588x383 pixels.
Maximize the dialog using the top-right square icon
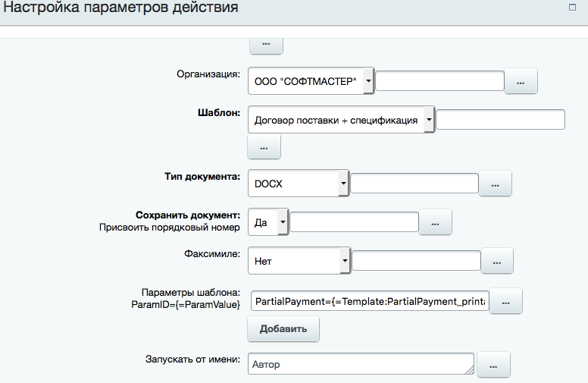coord(573,8)
